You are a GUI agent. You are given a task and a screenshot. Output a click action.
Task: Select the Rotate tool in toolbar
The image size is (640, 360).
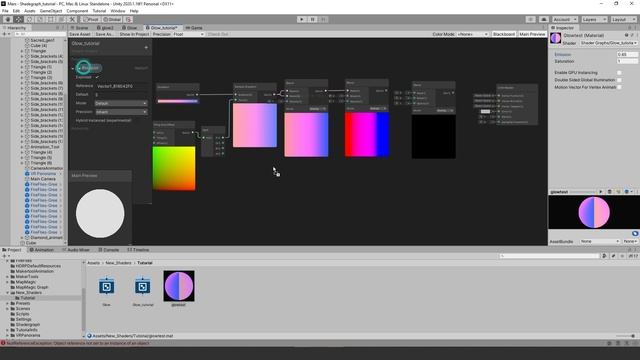(x=29, y=19)
